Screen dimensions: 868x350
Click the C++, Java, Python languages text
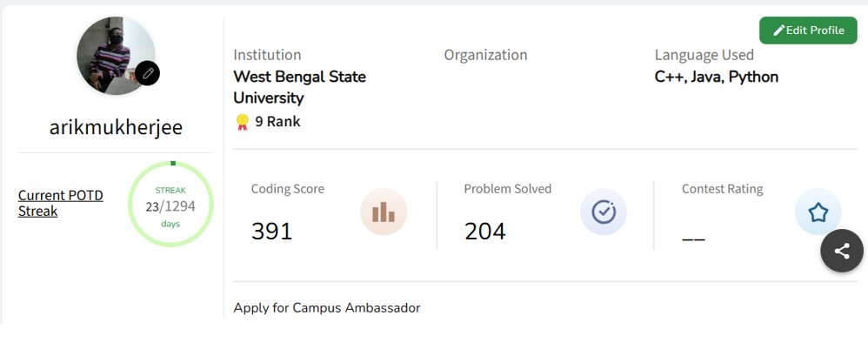716,77
